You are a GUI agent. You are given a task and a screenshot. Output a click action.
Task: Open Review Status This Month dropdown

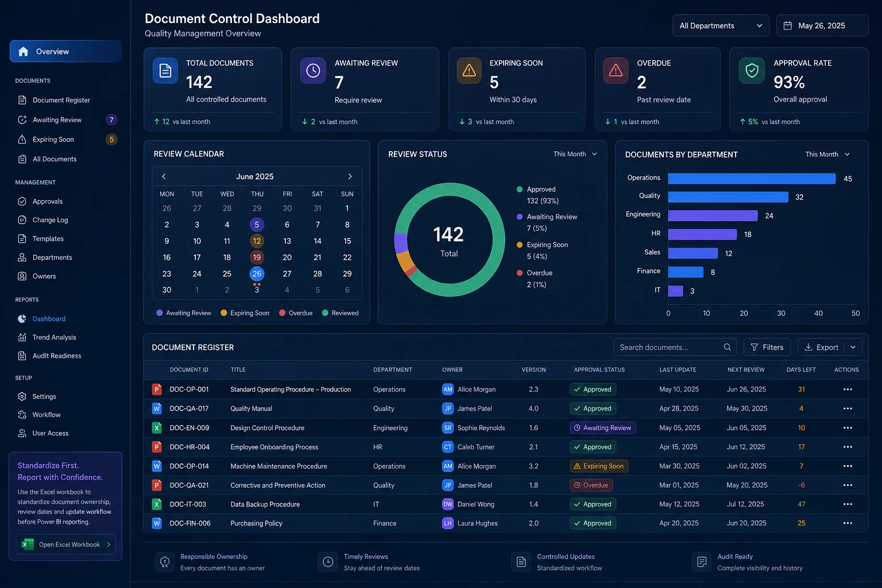575,154
